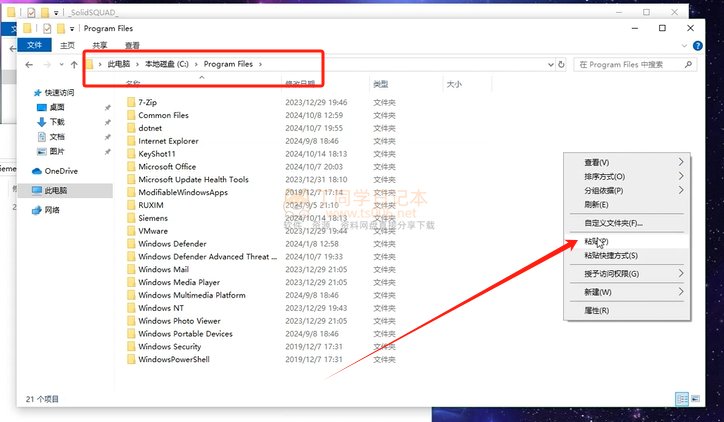Switch to large icons view in status bar
Viewport: 724px width, 422px height.
[694, 398]
